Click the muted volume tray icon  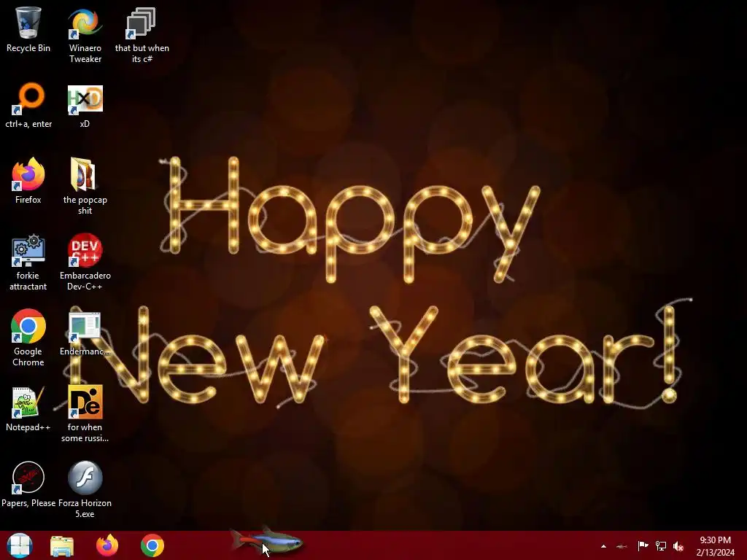pyautogui.click(x=678, y=546)
